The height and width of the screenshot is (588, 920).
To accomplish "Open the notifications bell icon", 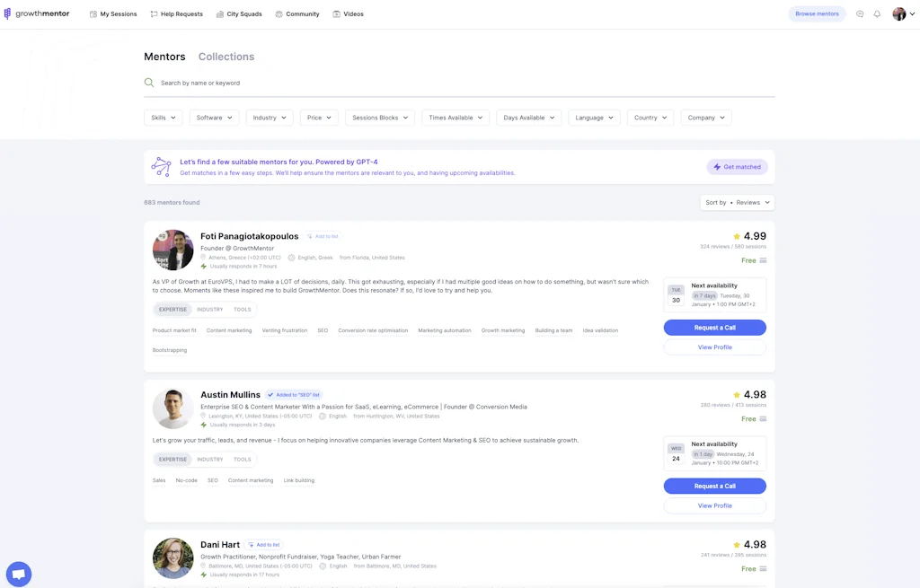I will click(878, 13).
